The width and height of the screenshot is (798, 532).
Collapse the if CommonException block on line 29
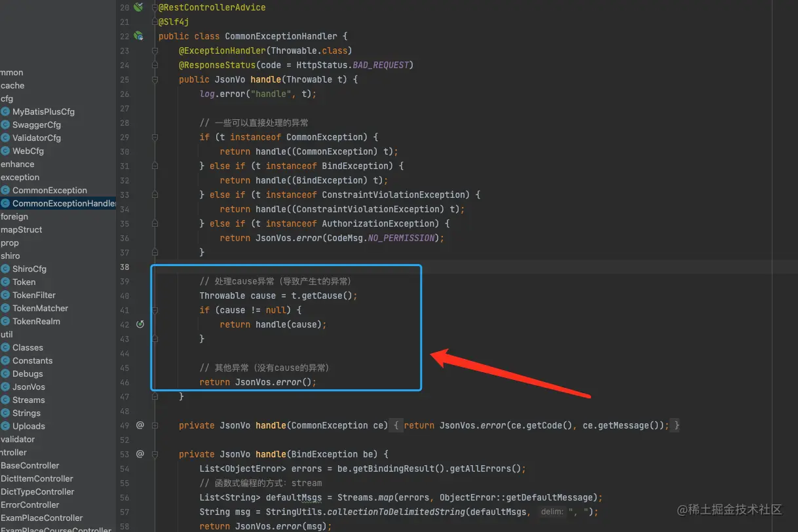(155, 137)
